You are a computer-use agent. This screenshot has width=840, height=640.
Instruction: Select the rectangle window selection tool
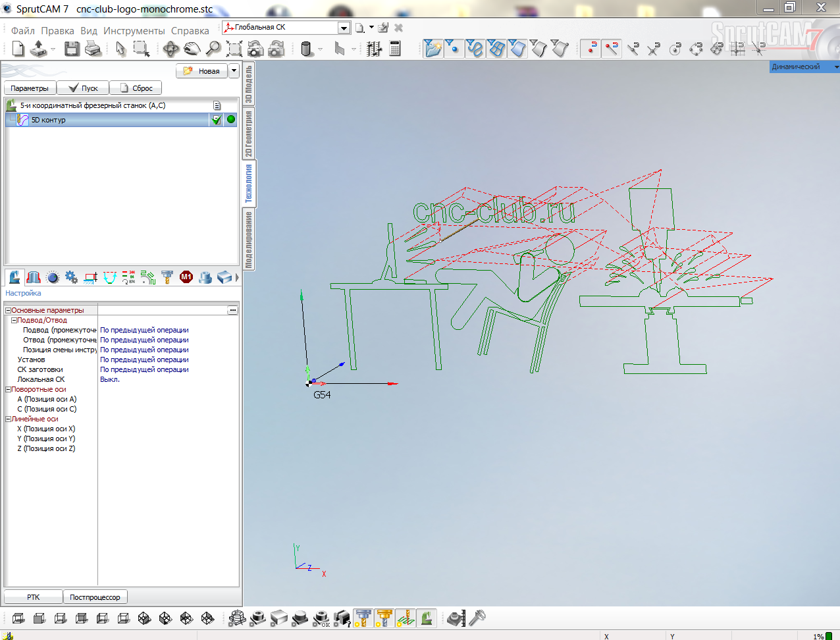[x=142, y=49]
